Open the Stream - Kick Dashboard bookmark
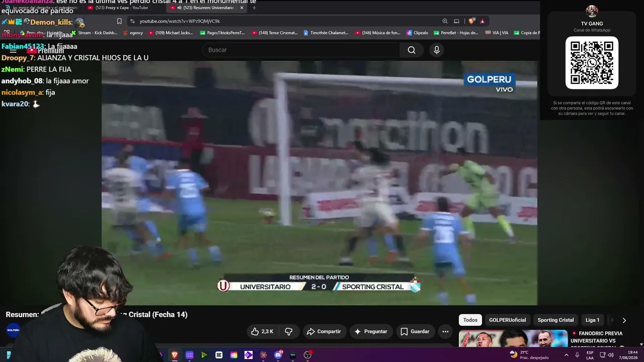644x362 pixels. click(95, 33)
